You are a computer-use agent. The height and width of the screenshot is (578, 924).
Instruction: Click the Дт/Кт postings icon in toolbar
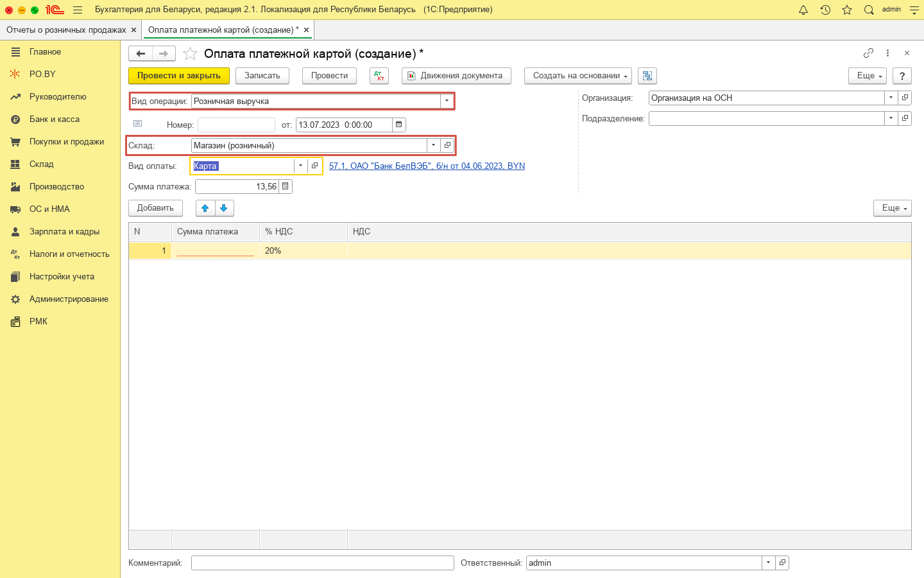pyautogui.click(x=379, y=76)
